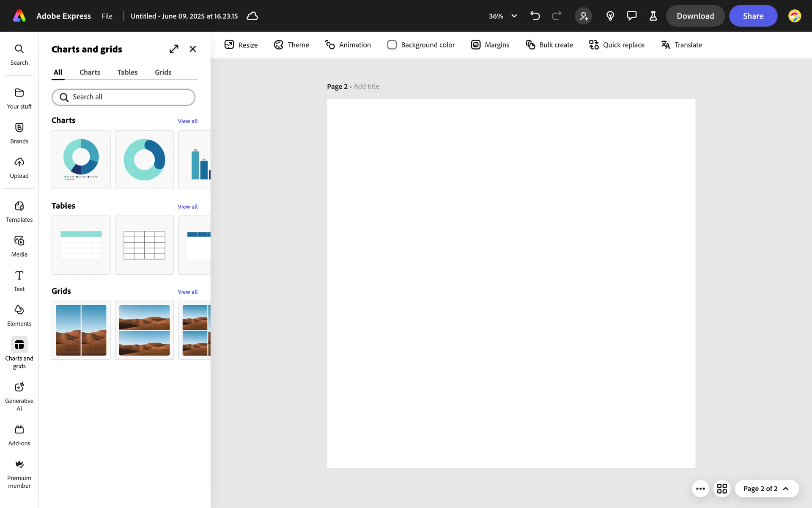Click the lightbulb tips icon
This screenshot has width=812, height=508.
click(x=610, y=16)
